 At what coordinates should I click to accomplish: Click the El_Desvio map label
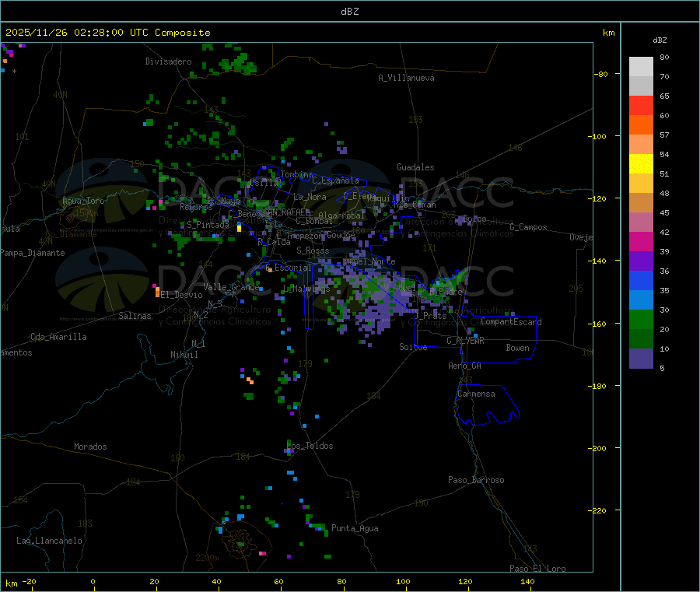(x=182, y=295)
